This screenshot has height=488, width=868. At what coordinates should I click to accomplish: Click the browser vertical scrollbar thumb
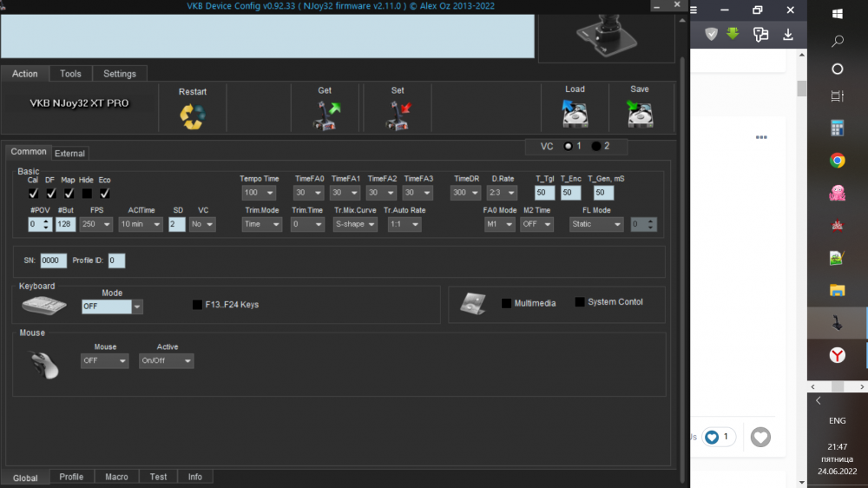click(x=801, y=89)
